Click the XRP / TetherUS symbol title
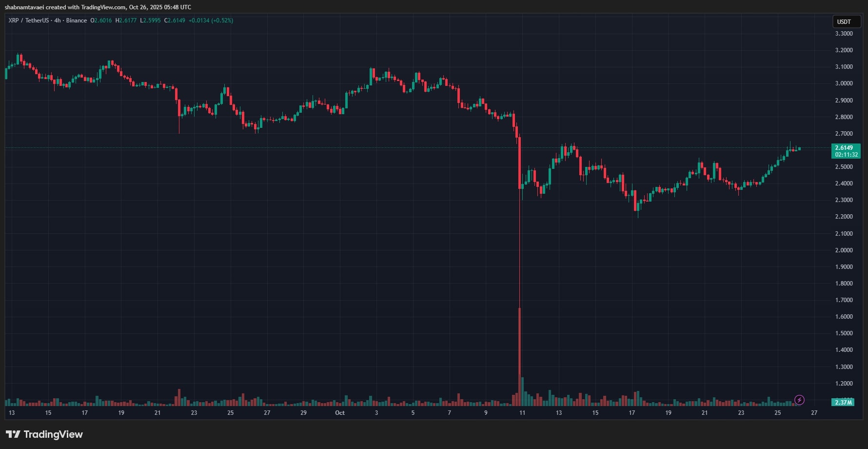Screen dimensions: 868x449 tap(29, 20)
